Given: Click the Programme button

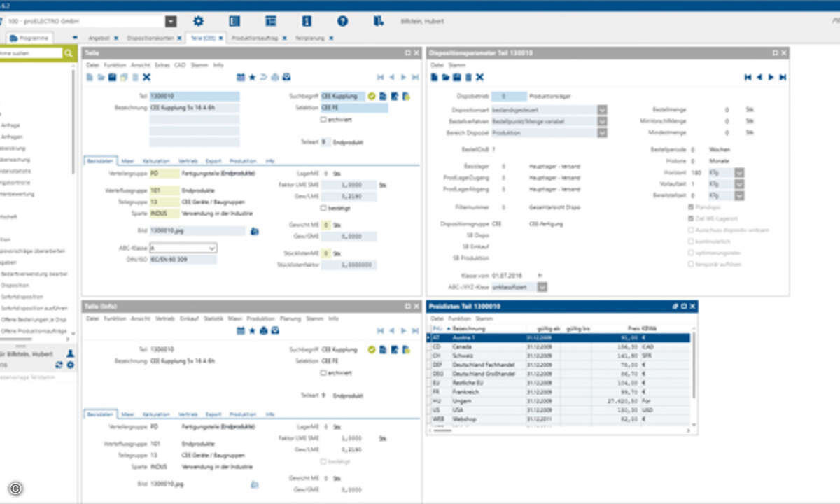Looking at the screenshot, I should tap(29, 38).
